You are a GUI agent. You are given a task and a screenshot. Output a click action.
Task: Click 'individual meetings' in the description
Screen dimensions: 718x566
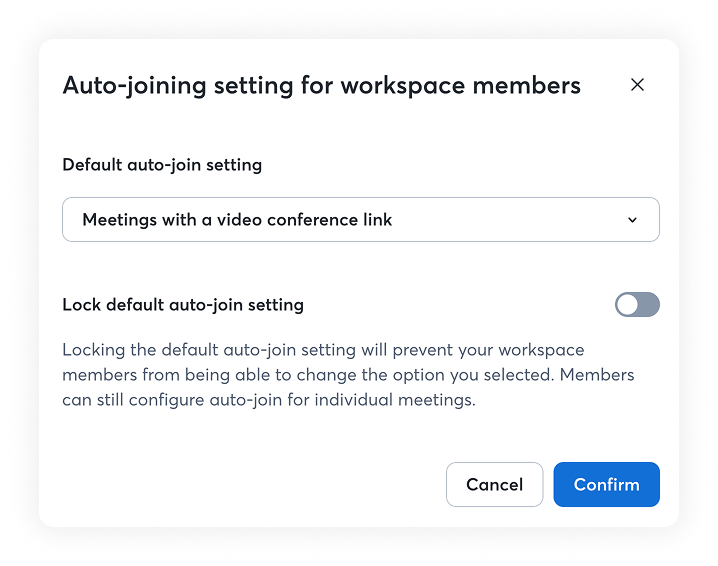click(x=394, y=400)
